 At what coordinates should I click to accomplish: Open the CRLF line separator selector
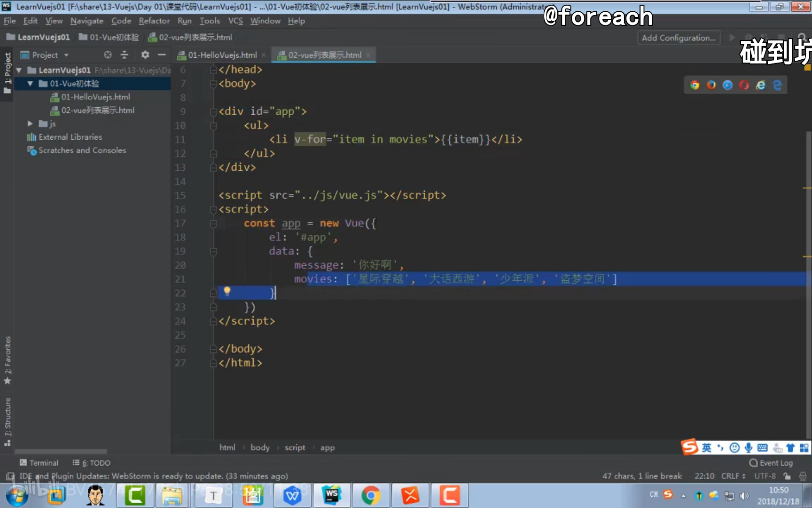coord(733,476)
